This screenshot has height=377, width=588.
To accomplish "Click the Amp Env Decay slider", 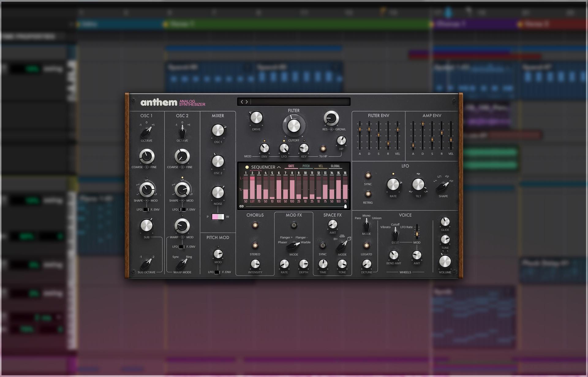I will click(423, 124).
